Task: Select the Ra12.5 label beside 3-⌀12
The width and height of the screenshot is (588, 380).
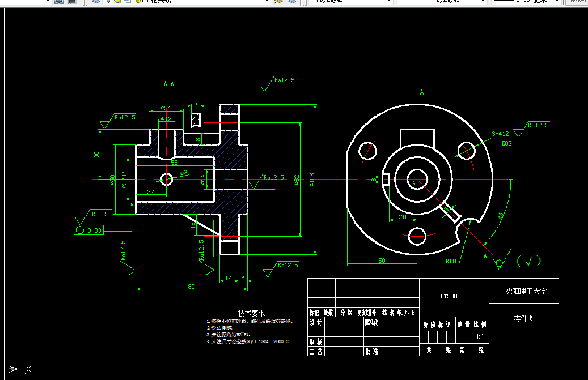Action: (x=538, y=125)
